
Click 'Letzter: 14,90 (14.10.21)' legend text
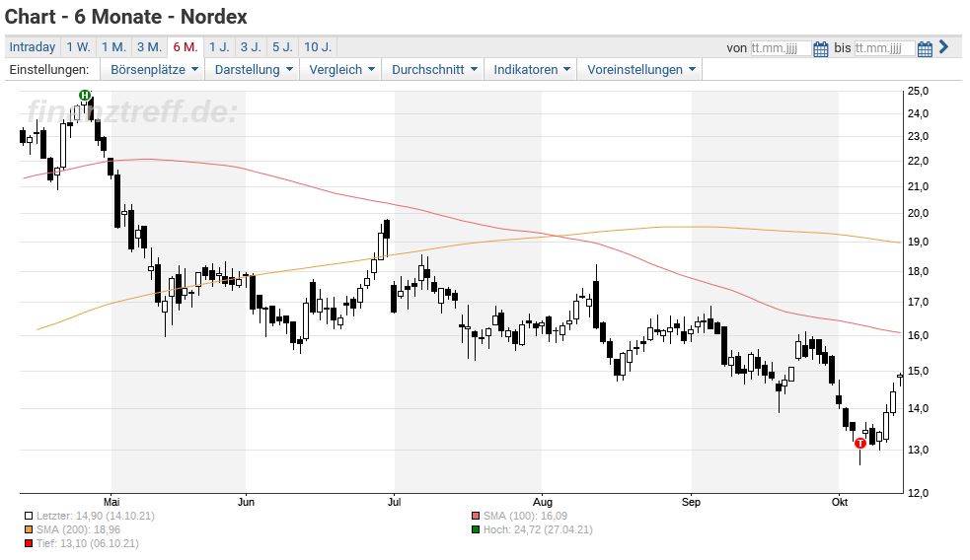coord(96,516)
